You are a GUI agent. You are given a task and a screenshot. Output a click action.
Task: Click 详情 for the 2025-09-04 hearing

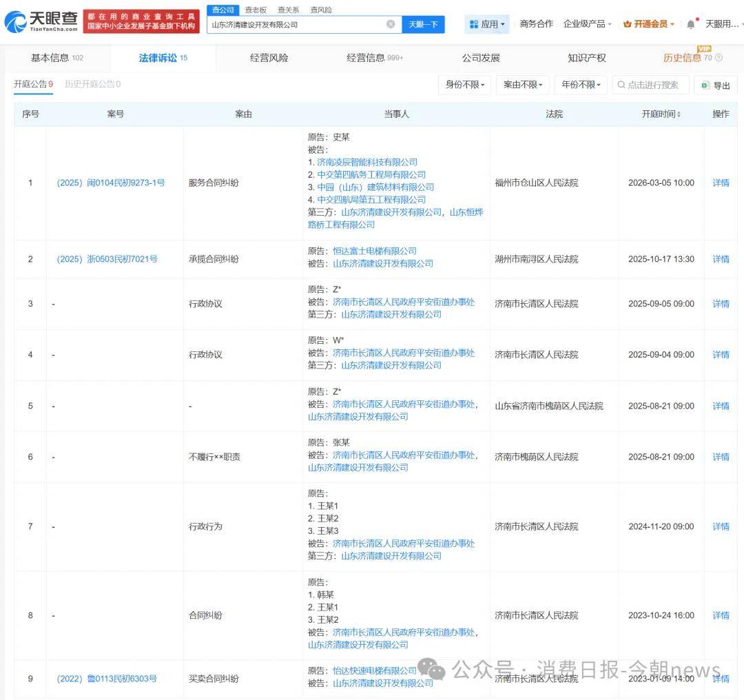click(x=721, y=355)
